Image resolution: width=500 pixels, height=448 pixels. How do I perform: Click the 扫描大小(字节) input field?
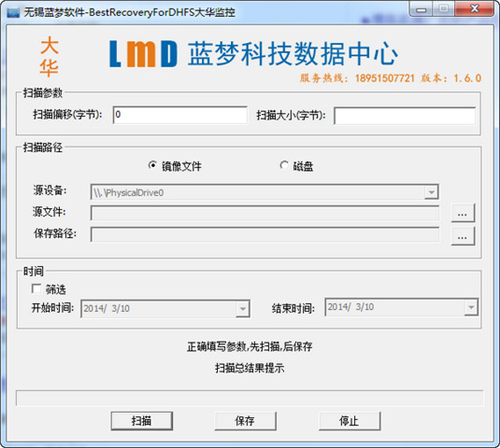tap(405, 116)
